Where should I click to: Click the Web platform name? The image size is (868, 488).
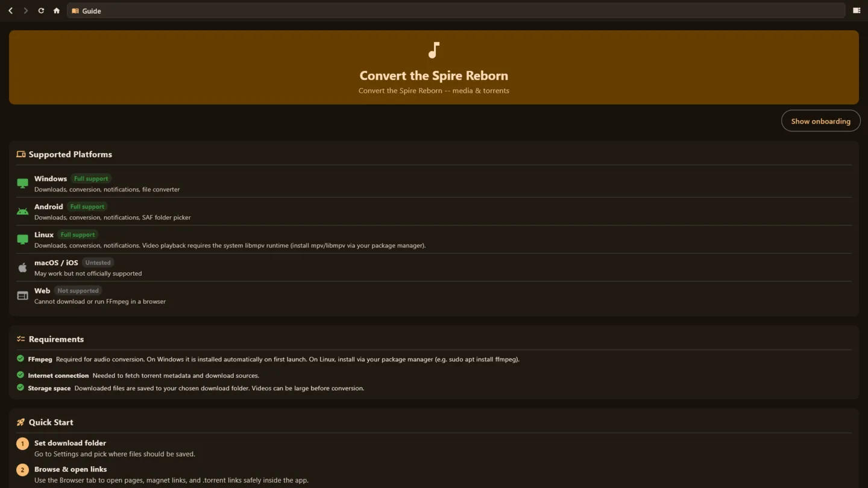pyautogui.click(x=42, y=290)
